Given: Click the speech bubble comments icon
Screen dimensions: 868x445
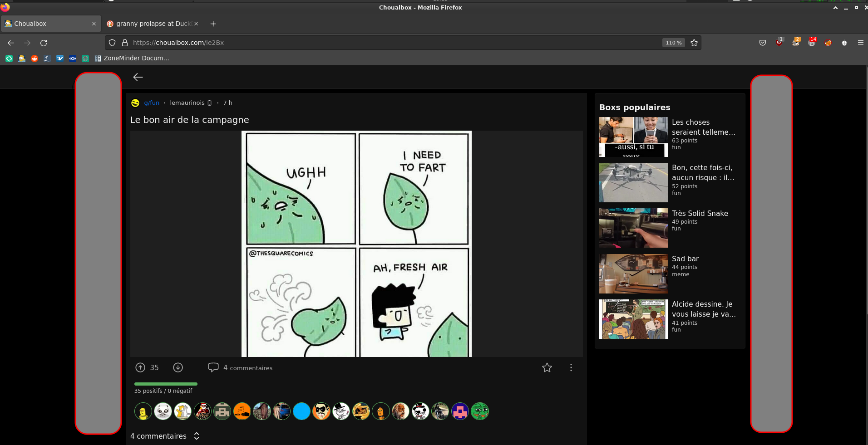Looking at the screenshot, I should click(x=213, y=367).
